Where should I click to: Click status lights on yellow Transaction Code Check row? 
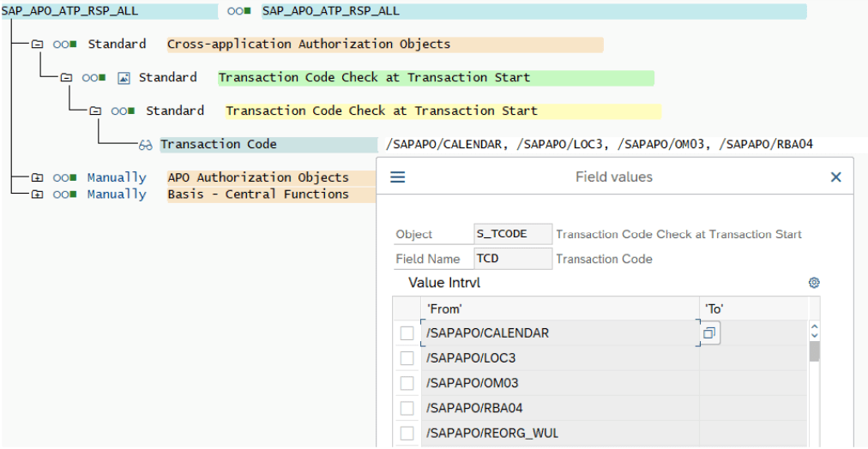pyautogui.click(x=123, y=111)
